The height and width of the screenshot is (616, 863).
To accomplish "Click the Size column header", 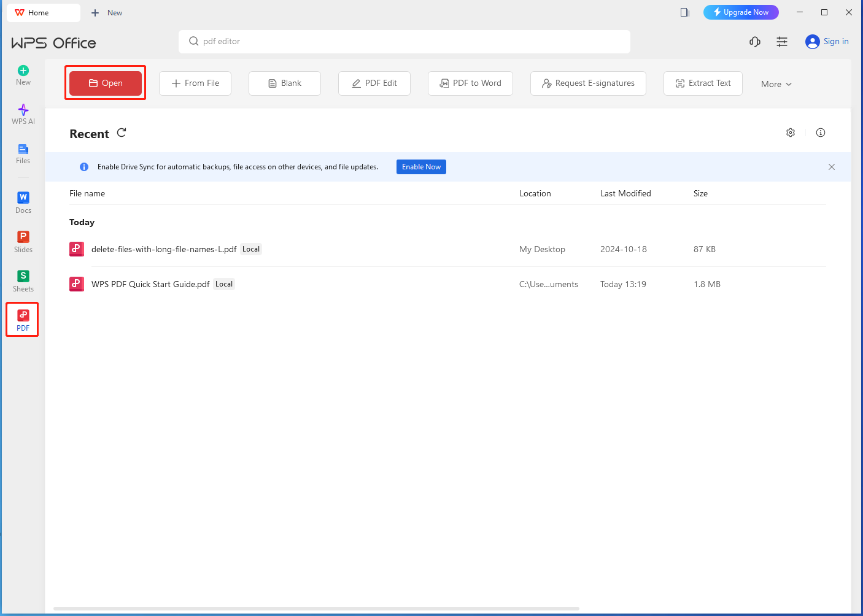I will 700,193.
